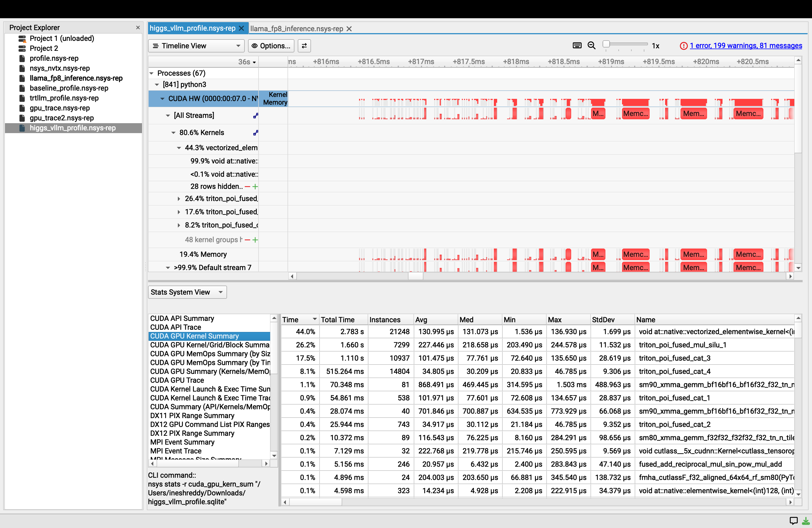Click the swap panes arrows icon
The image size is (812, 528).
[x=304, y=46]
